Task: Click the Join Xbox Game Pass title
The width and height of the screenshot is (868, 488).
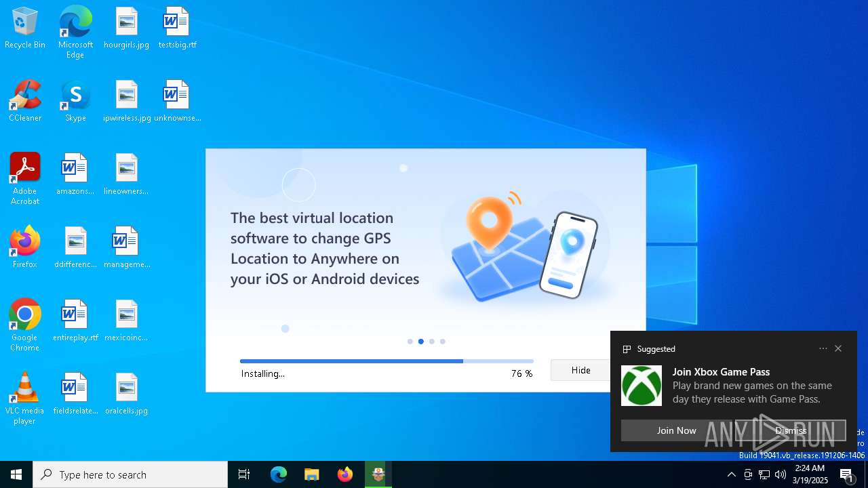Action: [721, 371]
